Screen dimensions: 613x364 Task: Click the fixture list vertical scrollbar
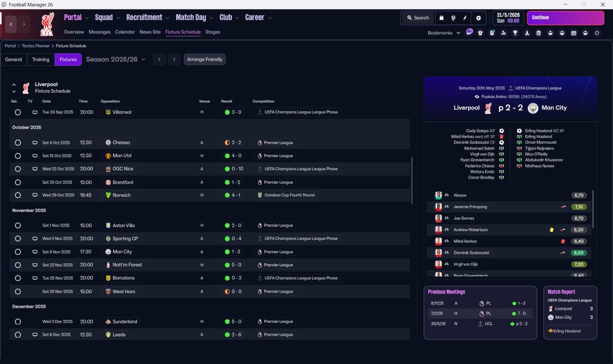click(x=411, y=180)
